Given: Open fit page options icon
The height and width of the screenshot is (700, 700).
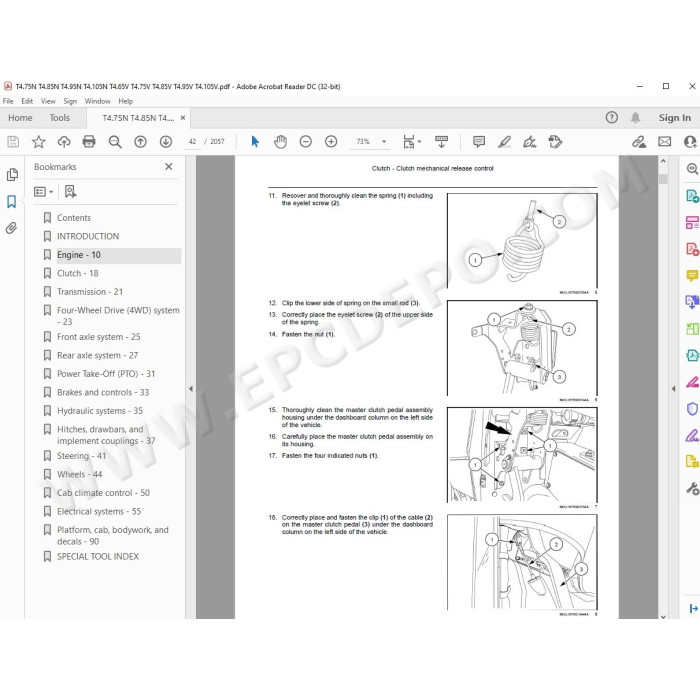Looking at the screenshot, I should pyautogui.click(x=411, y=142).
